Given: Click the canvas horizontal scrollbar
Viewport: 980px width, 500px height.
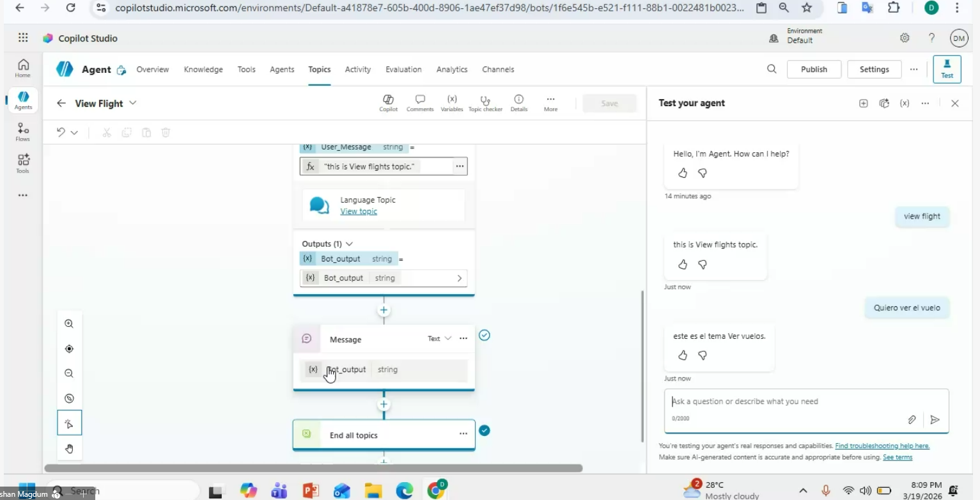Looking at the screenshot, I should click(x=313, y=468).
